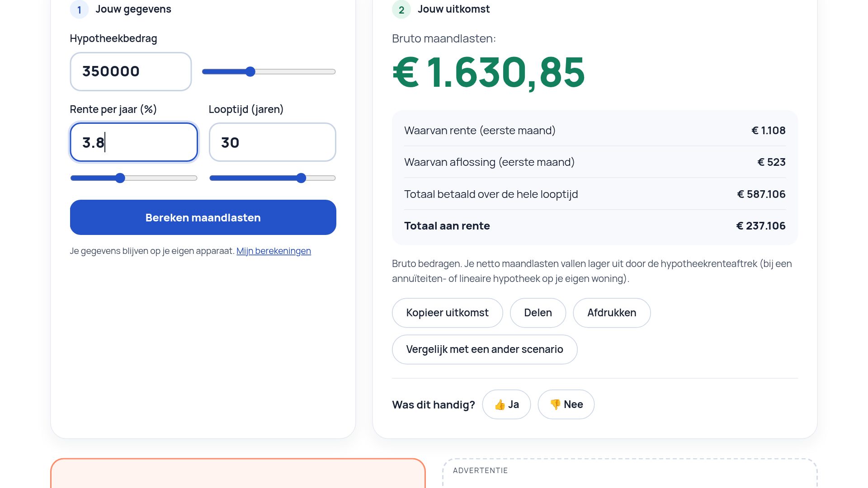Image resolution: width=868 pixels, height=488 pixels.
Task: Click the Hypotheekbedrag slider handle
Action: [250, 71]
